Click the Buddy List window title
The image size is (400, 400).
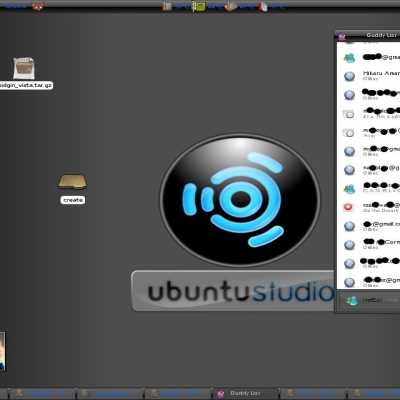[381, 35]
